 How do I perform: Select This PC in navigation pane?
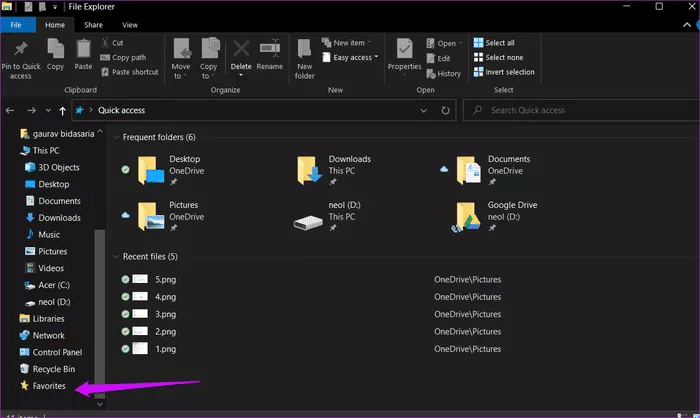[39, 150]
